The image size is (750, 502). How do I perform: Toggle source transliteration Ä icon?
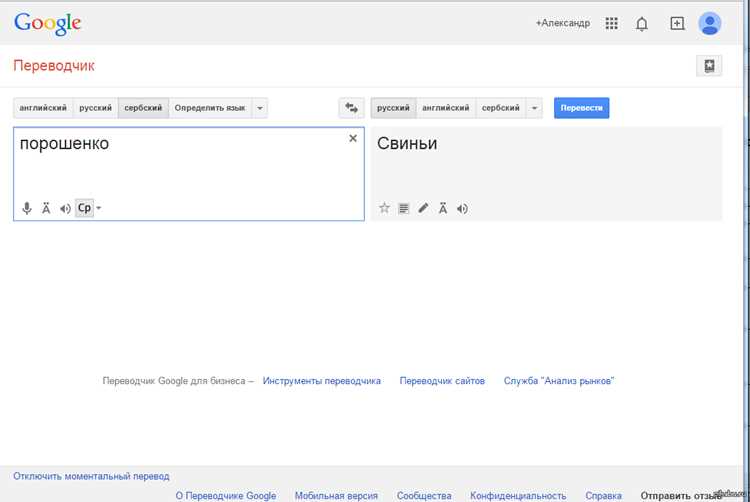tap(46, 208)
